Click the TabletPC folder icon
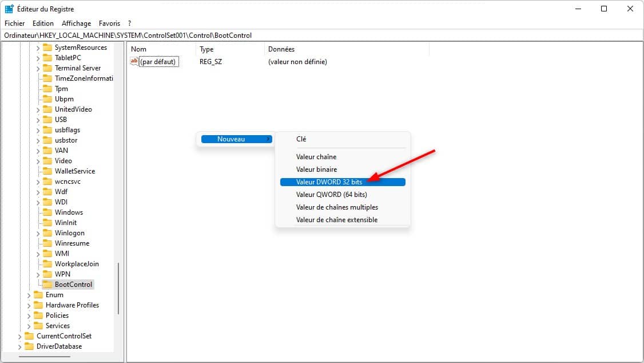 (47, 58)
